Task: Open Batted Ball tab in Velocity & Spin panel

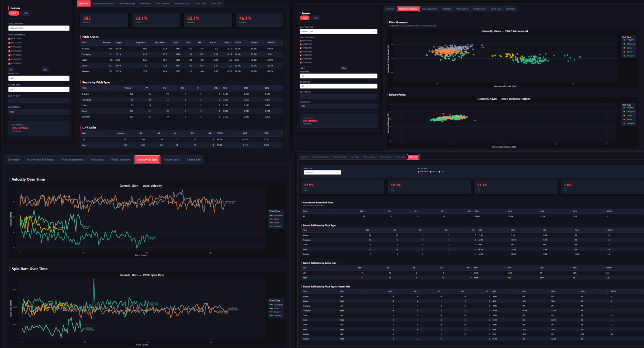Action: pyautogui.click(x=194, y=160)
